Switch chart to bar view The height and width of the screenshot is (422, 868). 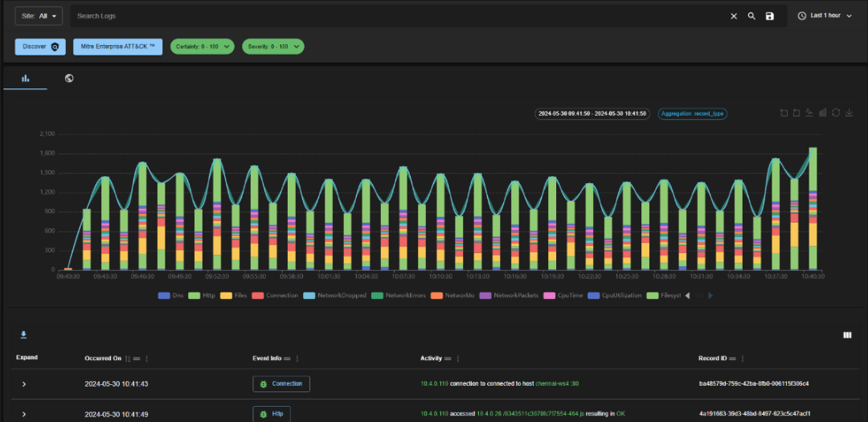tap(822, 113)
